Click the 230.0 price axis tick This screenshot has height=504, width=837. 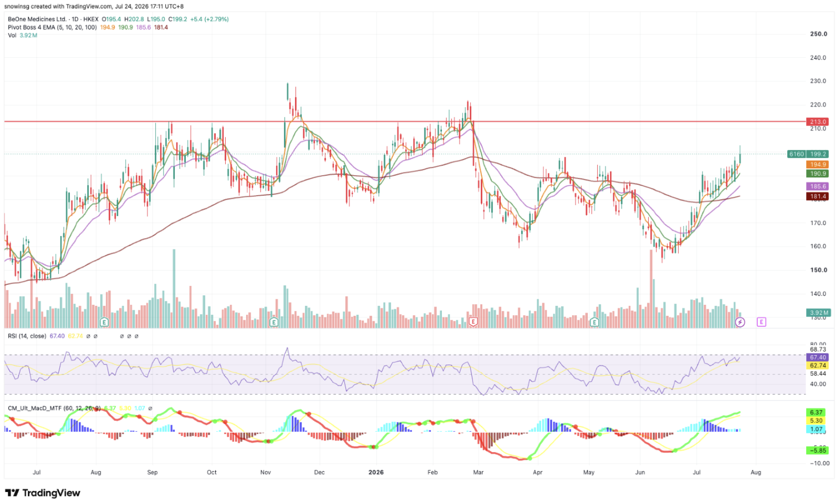[819, 81]
